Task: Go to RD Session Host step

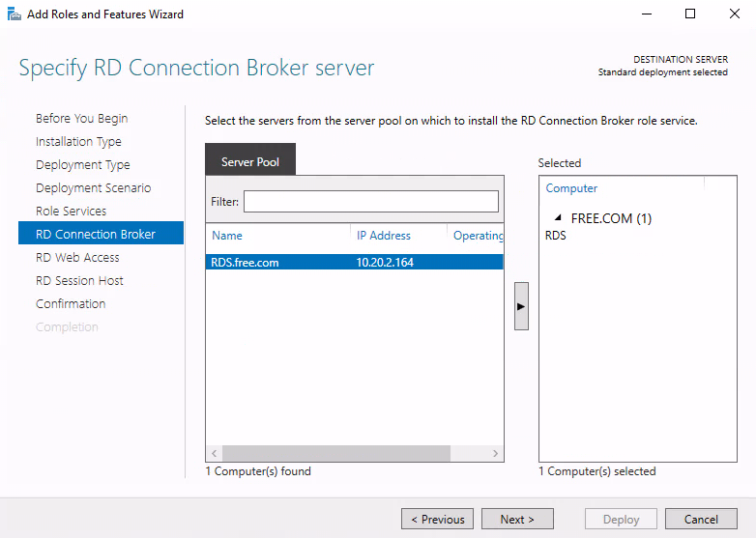Action: 79,280
